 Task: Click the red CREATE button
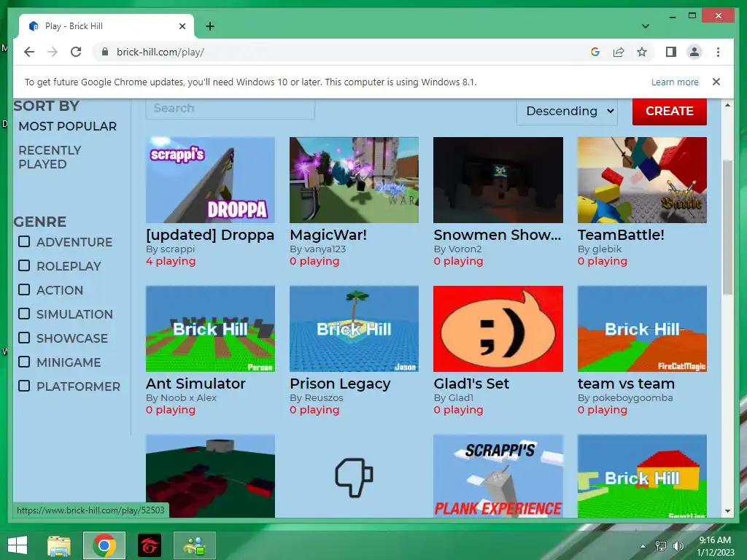[670, 112]
